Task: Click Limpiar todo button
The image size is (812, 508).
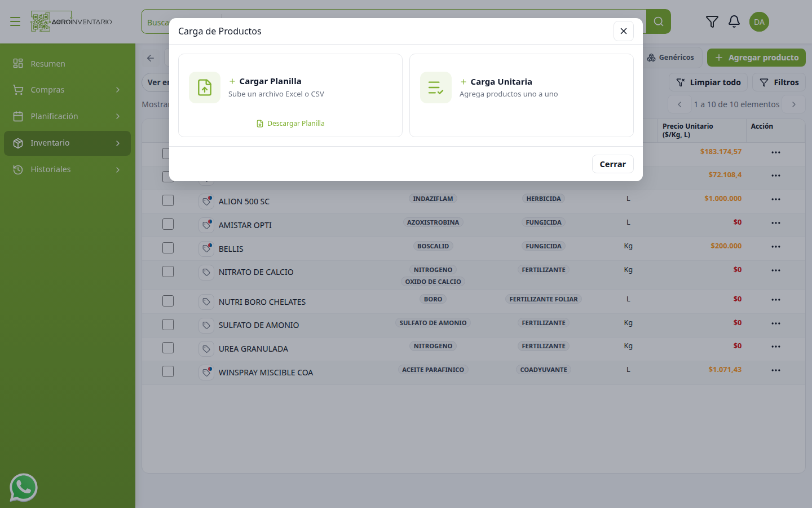Action: coord(708,82)
